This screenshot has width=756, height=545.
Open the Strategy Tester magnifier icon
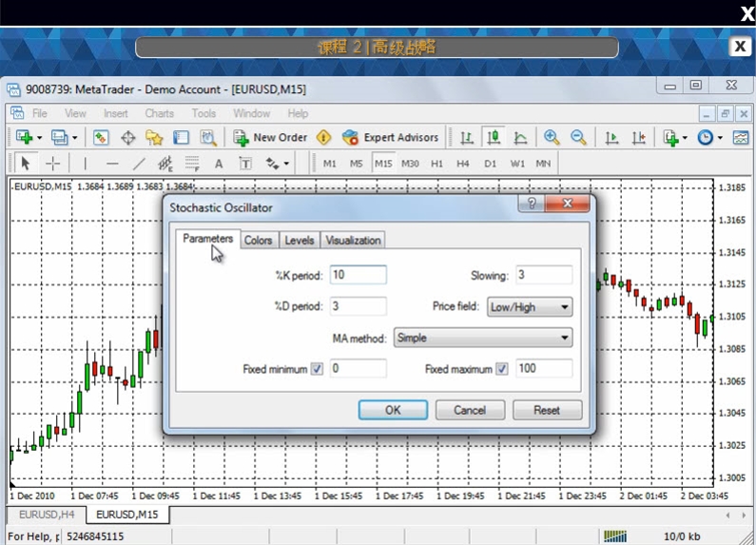click(208, 138)
